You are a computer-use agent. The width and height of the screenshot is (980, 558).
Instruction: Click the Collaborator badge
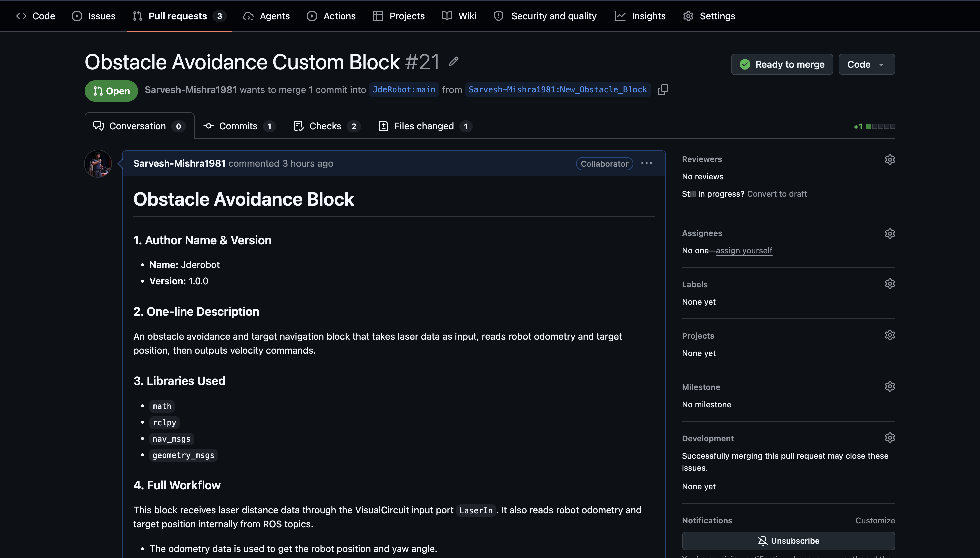click(604, 164)
